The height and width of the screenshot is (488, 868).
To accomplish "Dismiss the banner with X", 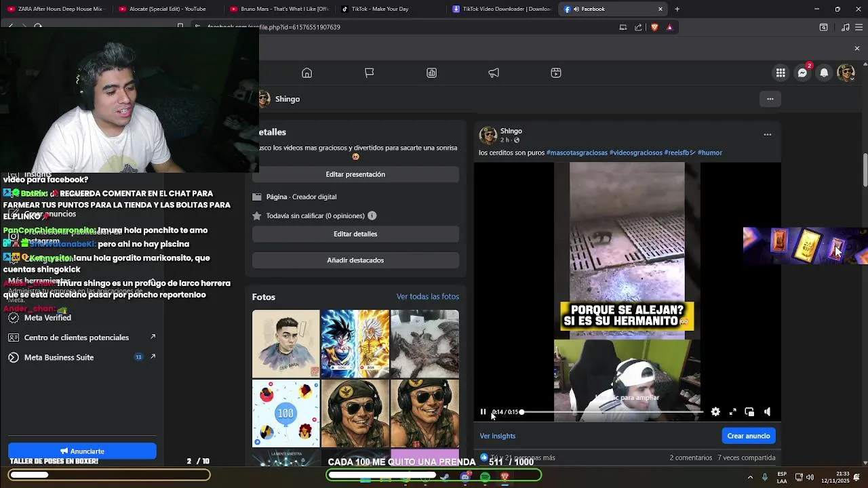I will click(x=856, y=49).
